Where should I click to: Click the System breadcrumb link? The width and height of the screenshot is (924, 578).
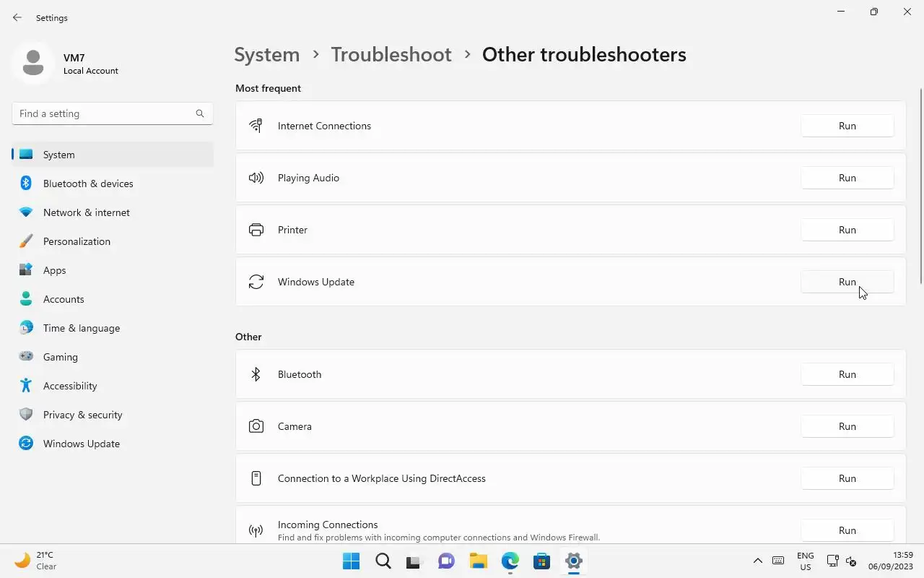point(267,54)
